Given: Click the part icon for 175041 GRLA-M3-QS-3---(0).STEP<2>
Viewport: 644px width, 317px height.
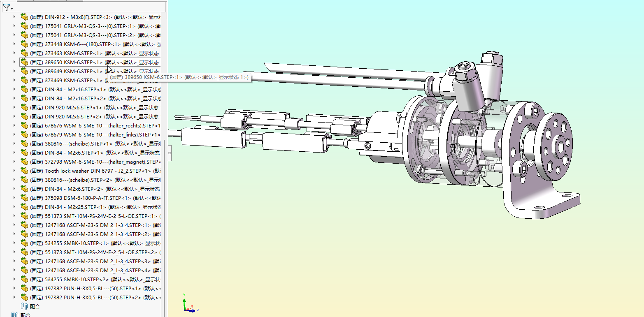Looking at the screenshot, I should pyautogui.click(x=24, y=35).
